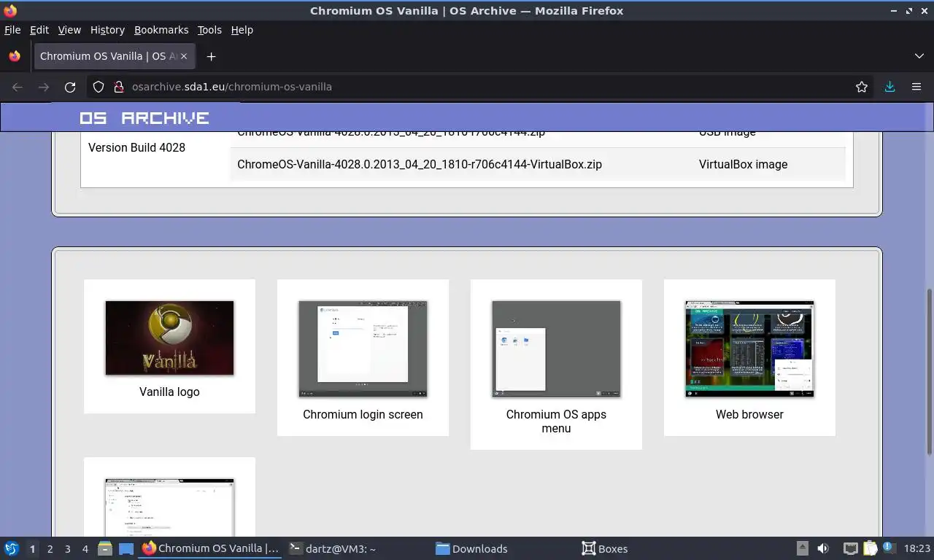The height and width of the screenshot is (560, 934).
Task: Open the Help menu
Action: point(242,30)
